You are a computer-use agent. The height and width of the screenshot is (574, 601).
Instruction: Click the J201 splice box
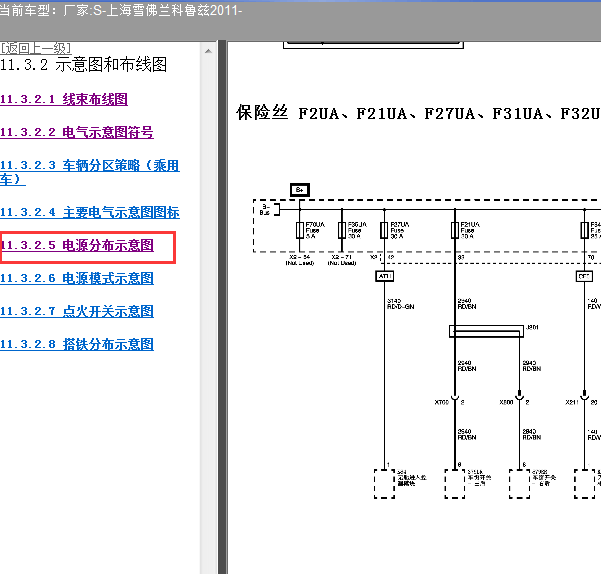pos(486,331)
